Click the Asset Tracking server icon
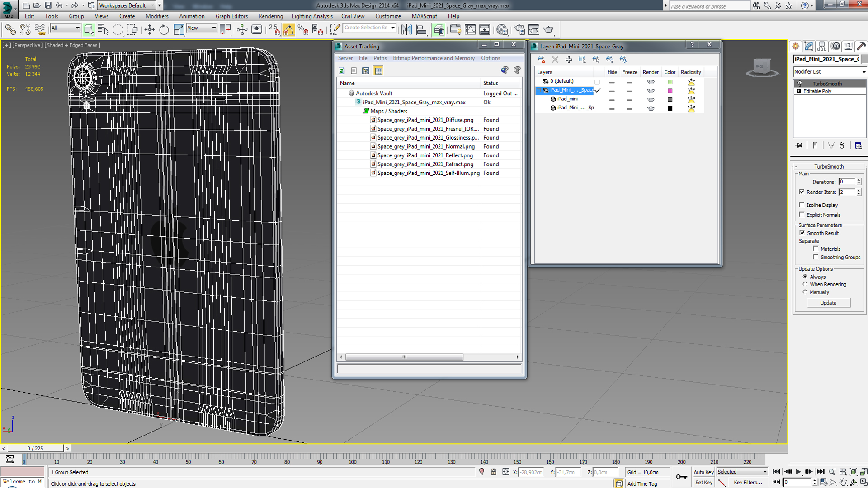Viewport: 868px width, 488px height. click(x=346, y=58)
